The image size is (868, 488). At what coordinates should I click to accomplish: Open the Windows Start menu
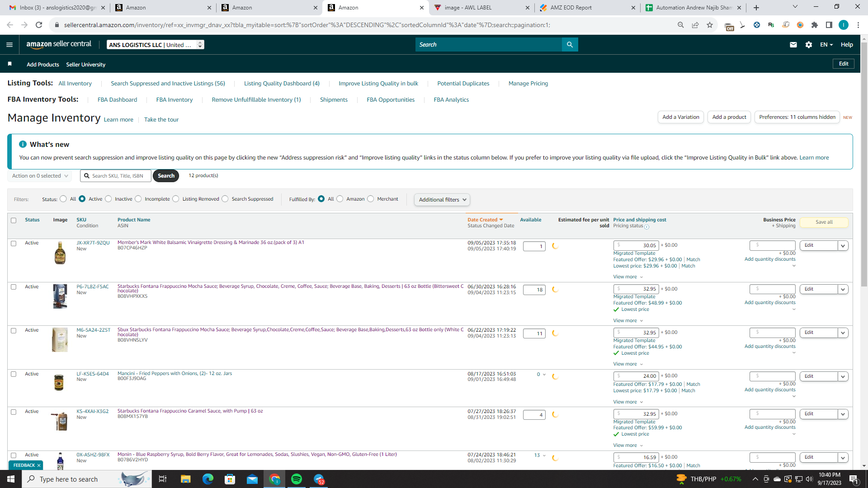pos(11,479)
